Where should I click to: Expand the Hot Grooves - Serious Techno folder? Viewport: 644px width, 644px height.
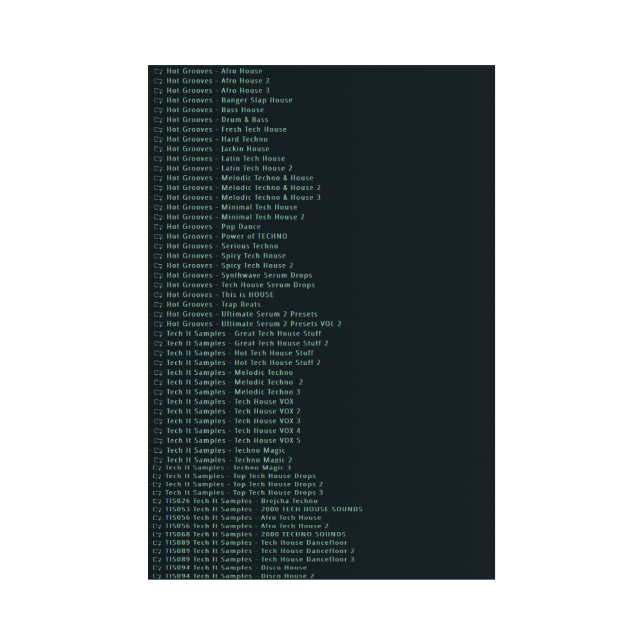tap(222, 246)
